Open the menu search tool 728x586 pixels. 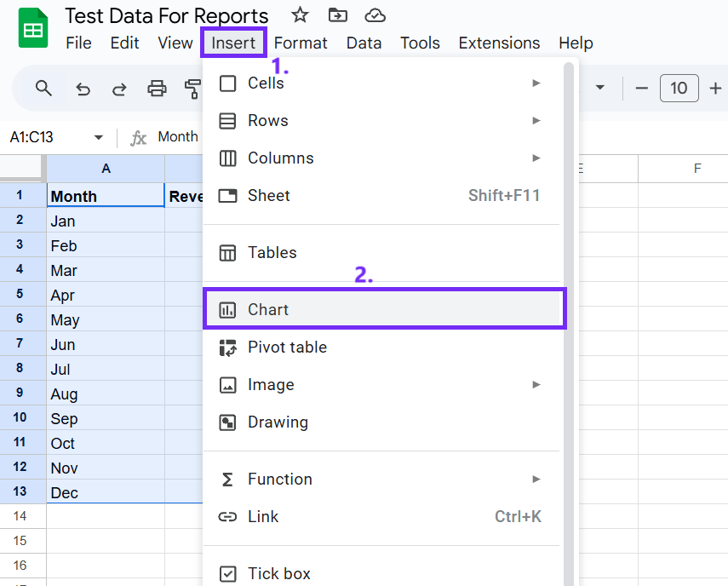[x=43, y=88]
